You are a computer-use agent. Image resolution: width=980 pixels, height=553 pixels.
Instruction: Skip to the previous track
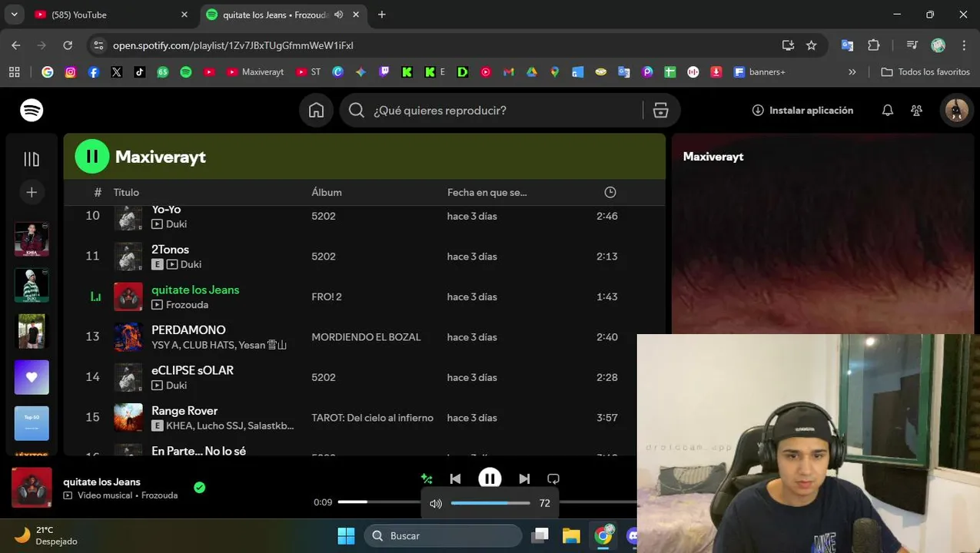pyautogui.click(x=455, y=478)
